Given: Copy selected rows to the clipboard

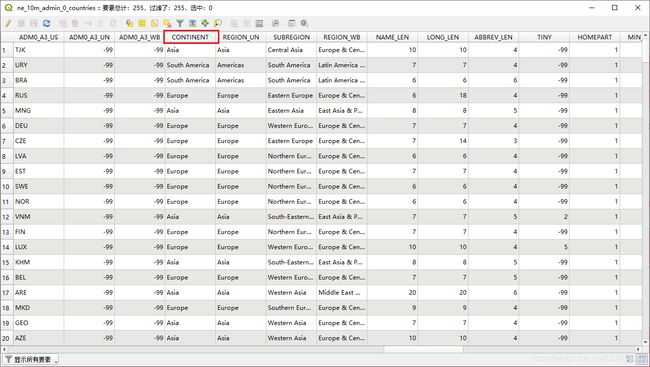Looking at the screenshot, I should (x=100, y=24).
